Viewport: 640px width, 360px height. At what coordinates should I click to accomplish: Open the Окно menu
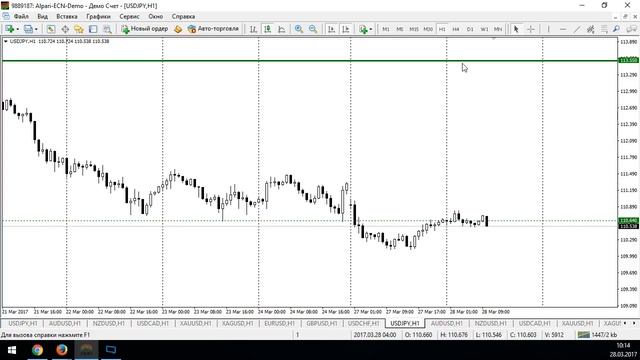pyautogui.click(x=156, y=16)
